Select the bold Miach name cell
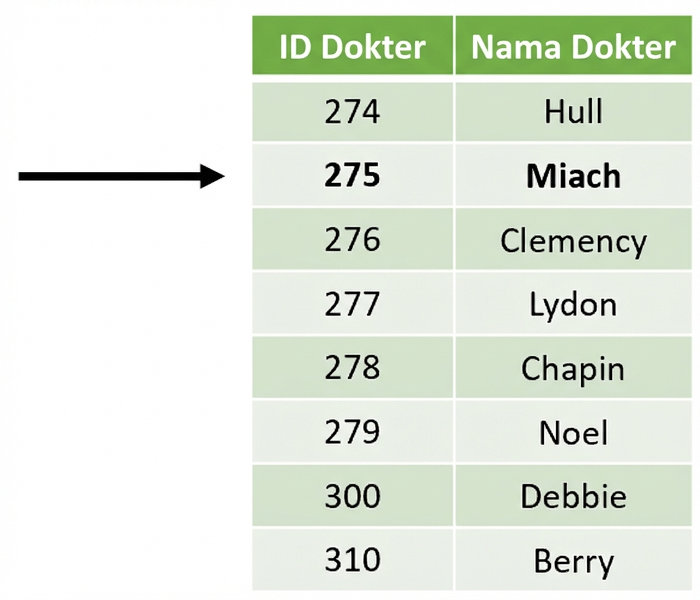700x600 pixels. (x=573, y=176)
